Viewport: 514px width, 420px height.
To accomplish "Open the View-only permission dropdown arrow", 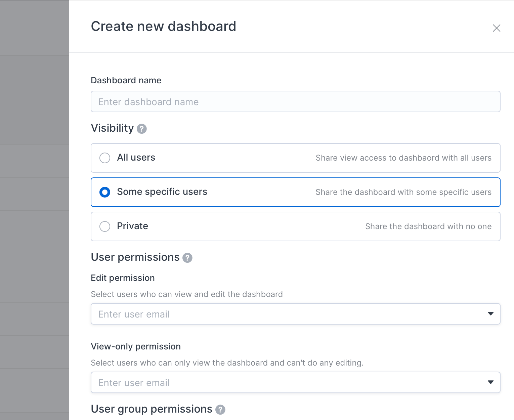I will point(491,382).
